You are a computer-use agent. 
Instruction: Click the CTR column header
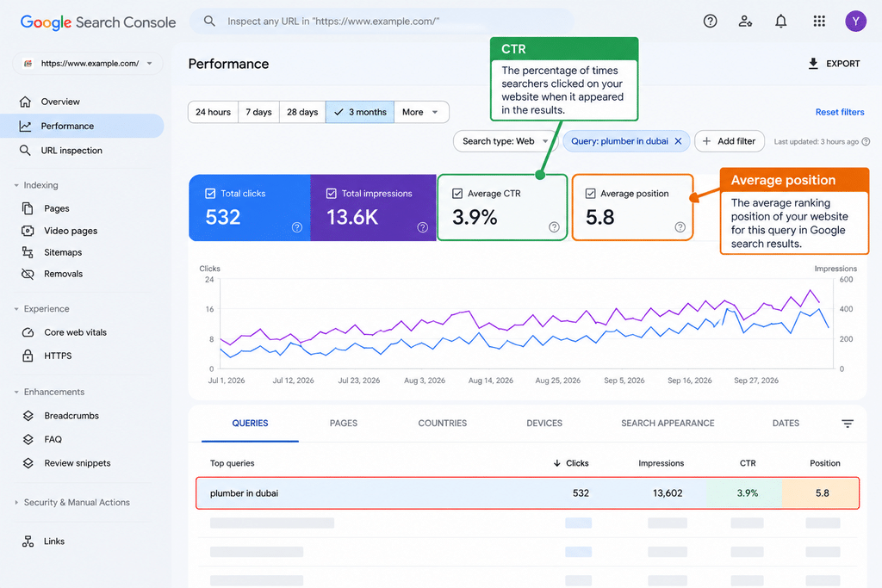pyautogui.click(x=748, y=463)
